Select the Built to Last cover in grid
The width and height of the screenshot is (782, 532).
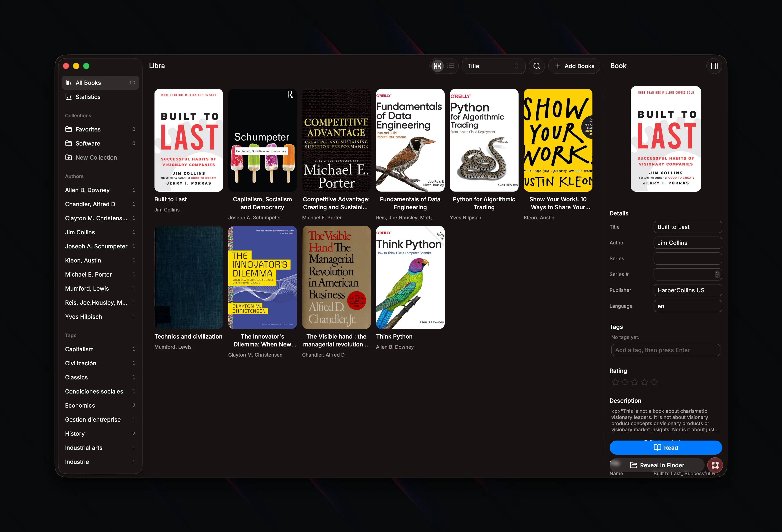coord(188,140)
